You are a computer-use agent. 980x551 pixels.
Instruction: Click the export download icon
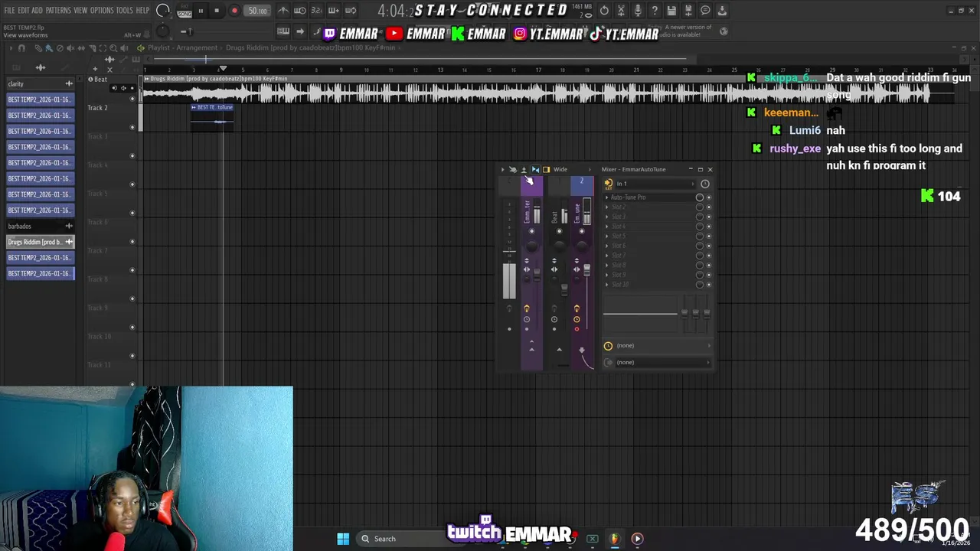pyautogui.click(x=722, y=11)
